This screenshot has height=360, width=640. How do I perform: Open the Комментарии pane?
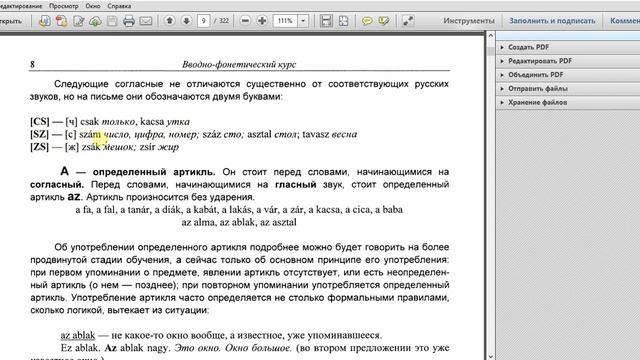point(624,21)
